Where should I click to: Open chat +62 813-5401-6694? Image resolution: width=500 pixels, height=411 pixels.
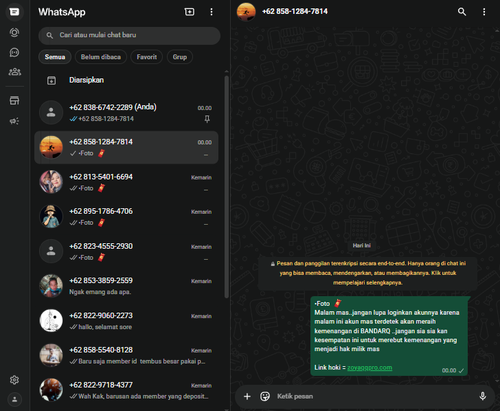127,182
